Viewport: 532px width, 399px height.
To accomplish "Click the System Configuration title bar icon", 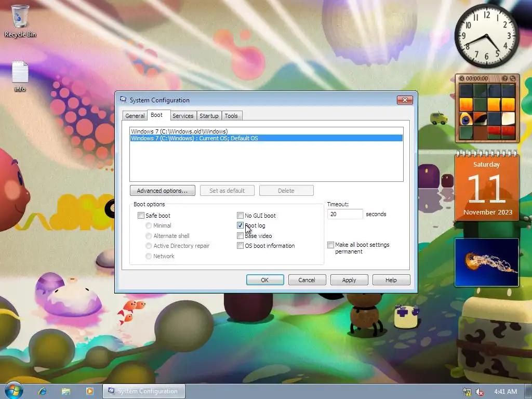I will (x=123, y=100).
